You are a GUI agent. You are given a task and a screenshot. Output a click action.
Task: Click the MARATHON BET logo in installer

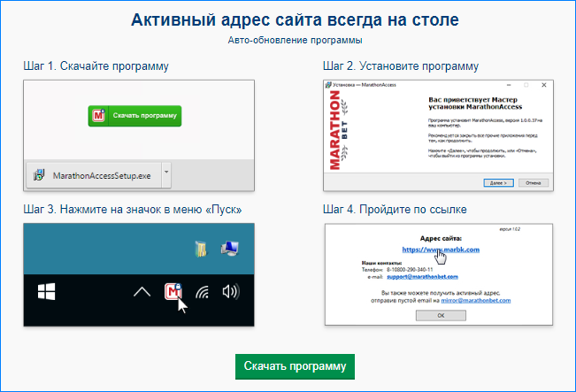click(x=339, y=130)
